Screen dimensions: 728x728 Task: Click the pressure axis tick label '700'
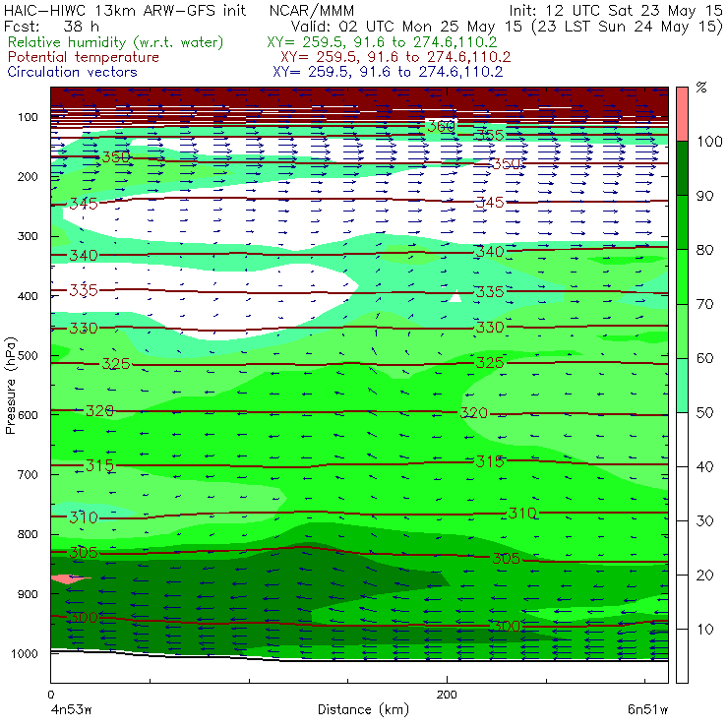[28, 475]
